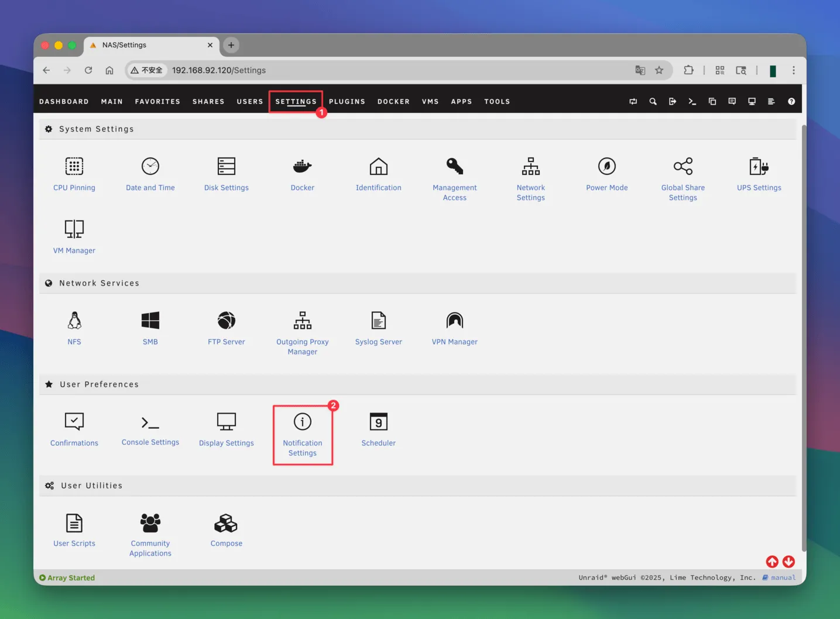Open Disk Settings icon

(x=227, y=166)
